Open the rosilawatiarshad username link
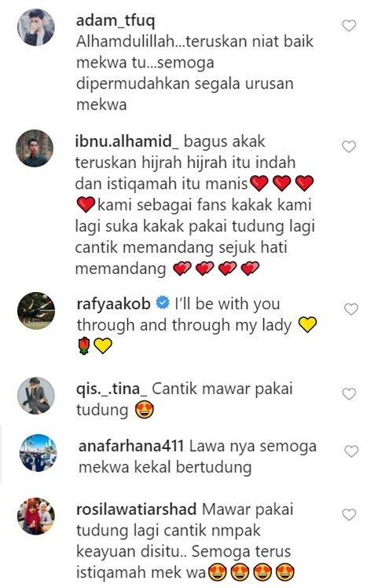 tap(136, 509)
